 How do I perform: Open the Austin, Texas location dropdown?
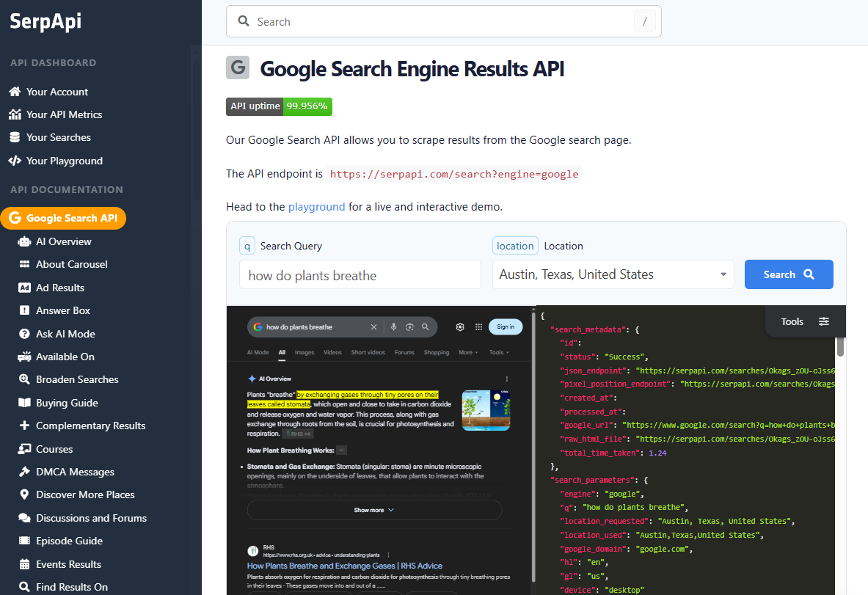pyautogui.click(x=613, y=274)
